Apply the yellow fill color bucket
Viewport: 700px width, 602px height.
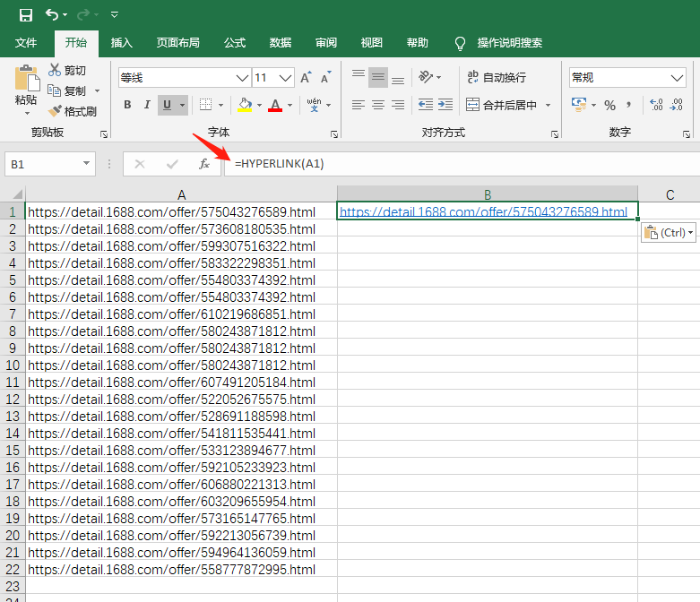coord(245,105)
